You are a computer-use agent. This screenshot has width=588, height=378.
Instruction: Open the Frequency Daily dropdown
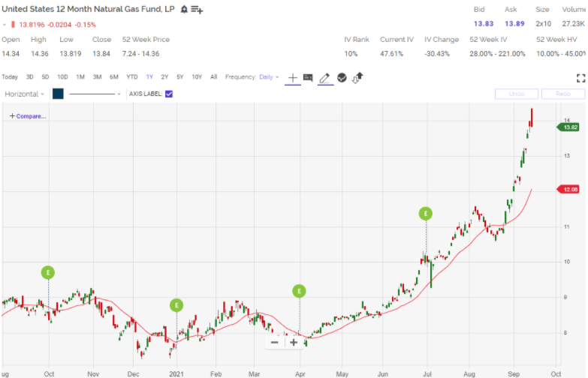pos(269,77)
